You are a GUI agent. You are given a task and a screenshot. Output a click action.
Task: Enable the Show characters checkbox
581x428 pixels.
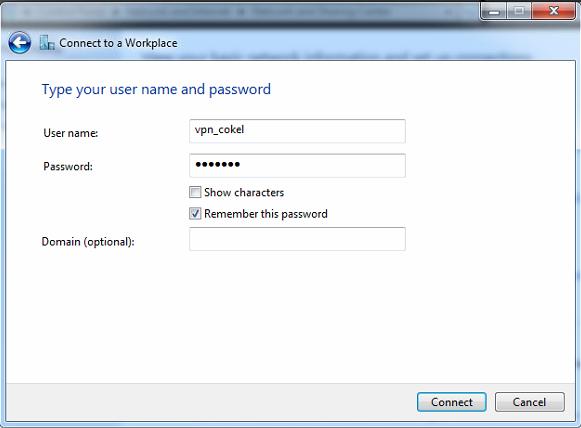click(195, 192)
